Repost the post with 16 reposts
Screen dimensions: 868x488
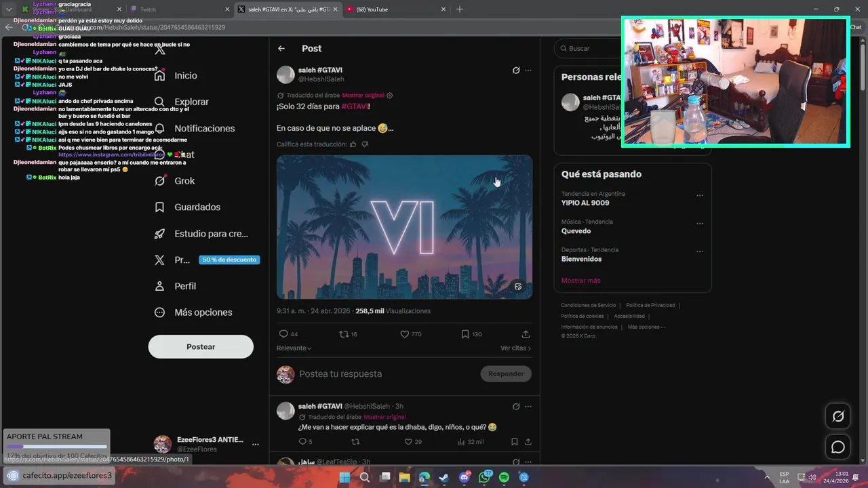(348, 334)
